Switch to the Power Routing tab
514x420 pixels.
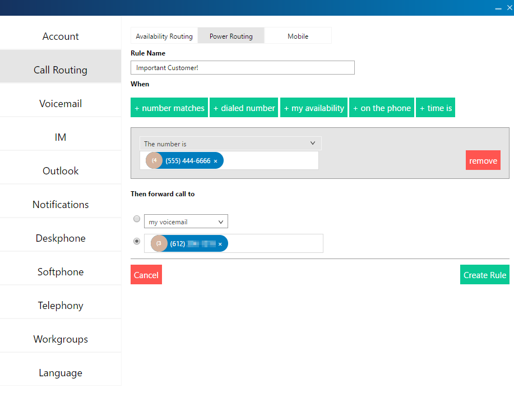(x=231, y=36)
